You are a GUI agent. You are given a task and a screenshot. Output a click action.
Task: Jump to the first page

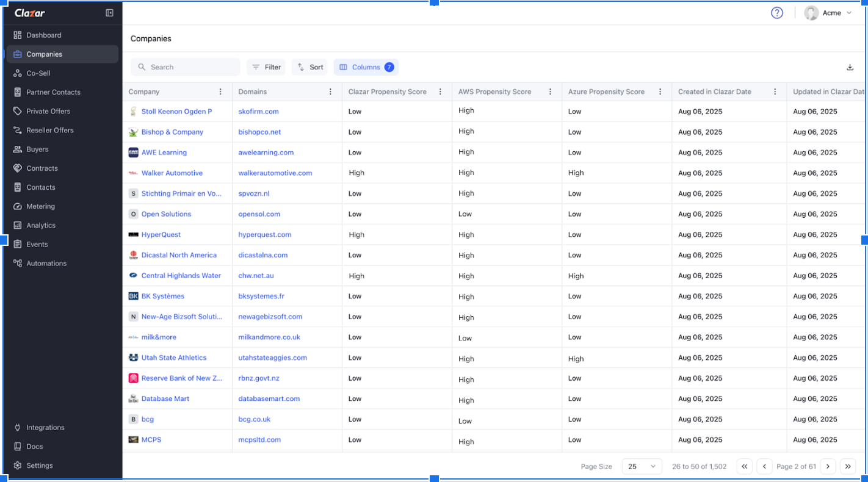pos(744,467)
